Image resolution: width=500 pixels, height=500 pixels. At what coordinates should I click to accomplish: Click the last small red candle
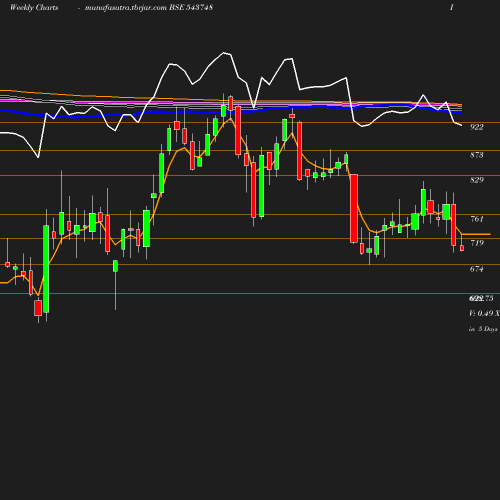(462, 248)
